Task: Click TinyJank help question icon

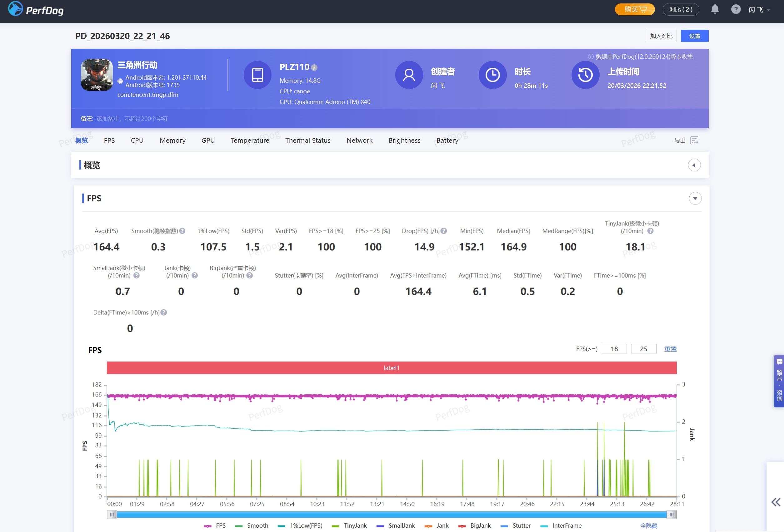Action: 650,231
